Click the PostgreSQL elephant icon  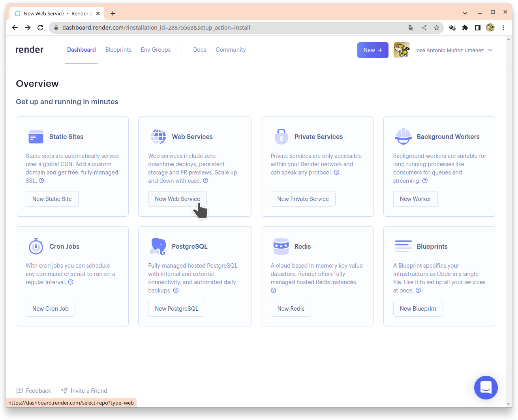click(x=158, y=246)
